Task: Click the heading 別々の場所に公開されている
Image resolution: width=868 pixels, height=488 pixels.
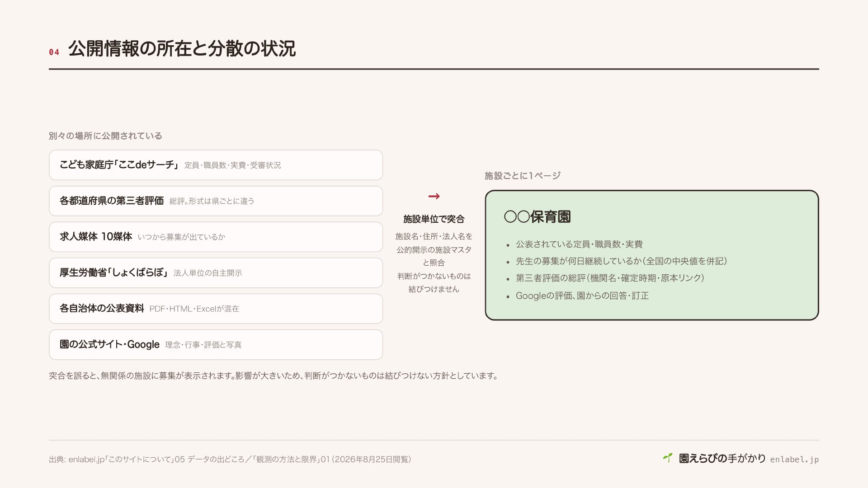Action: (x=105, y=136)
